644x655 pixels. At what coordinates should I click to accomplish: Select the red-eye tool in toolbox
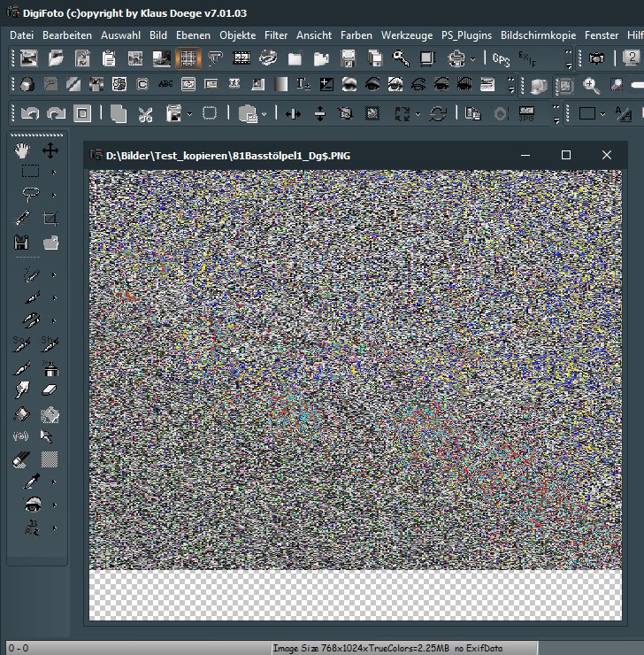tap(33, 505)
